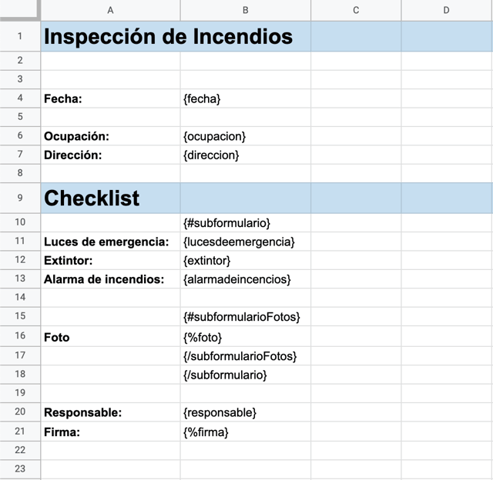493x480 pixels.
Task: Select the {%foto} cell
Action: point(245,336)
